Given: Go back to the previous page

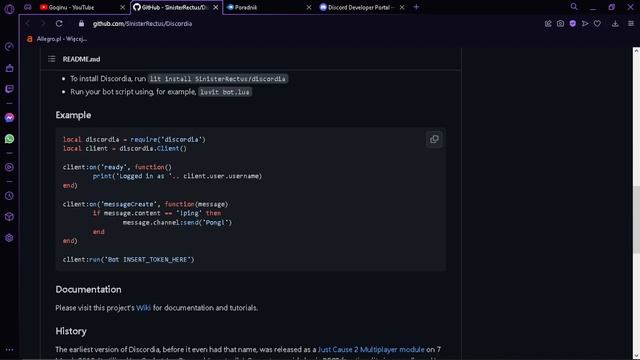Looking at the screenshot, I should click(x=27, y=24).
